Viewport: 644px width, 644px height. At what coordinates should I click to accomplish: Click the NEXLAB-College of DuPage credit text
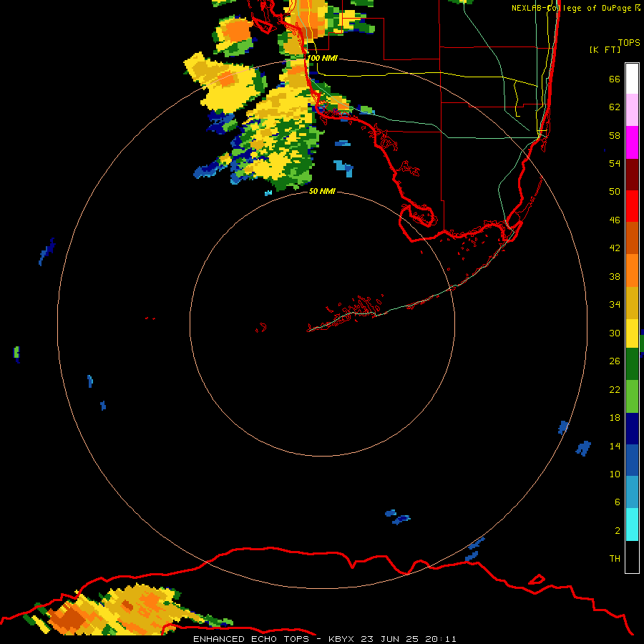[576, 8]
